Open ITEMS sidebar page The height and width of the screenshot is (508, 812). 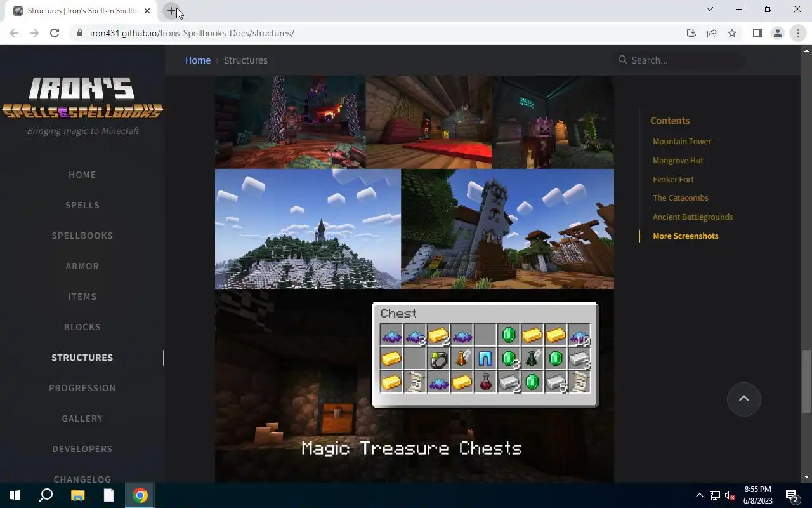coord(82,297)
